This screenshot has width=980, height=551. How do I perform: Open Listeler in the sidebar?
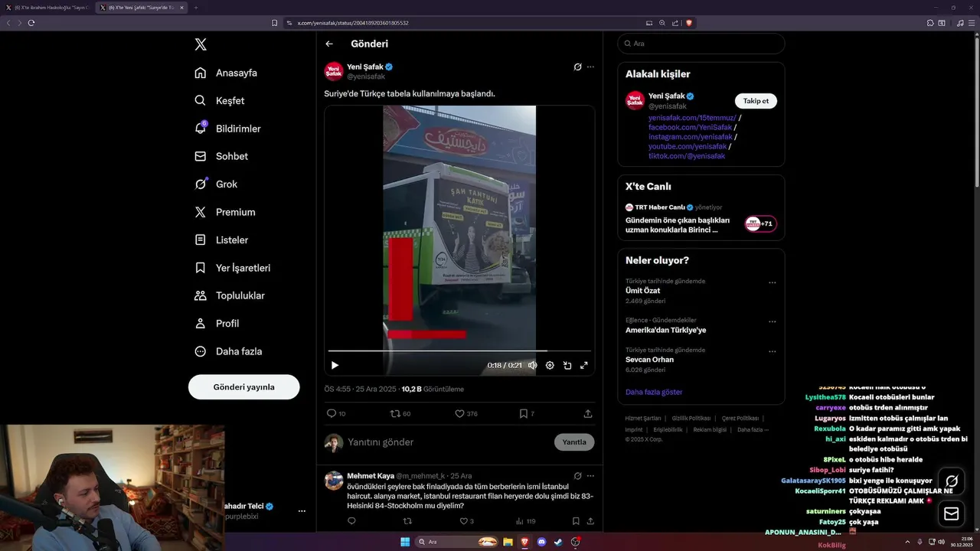click(221, 240)
